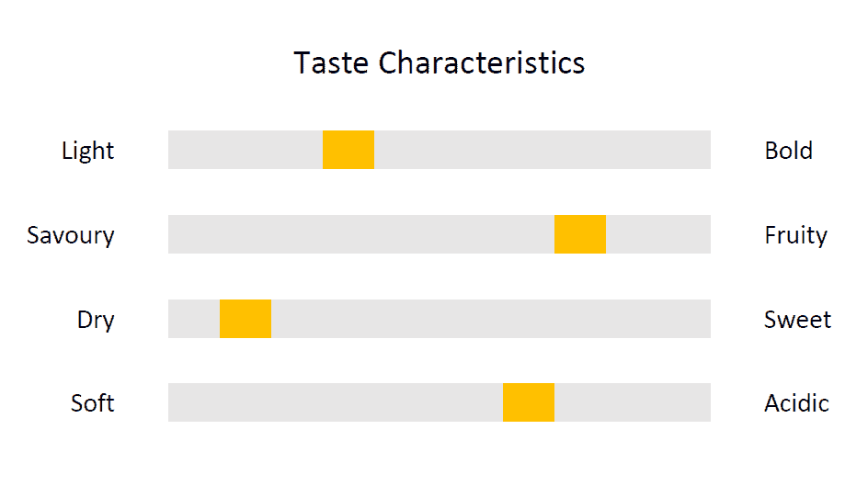Click the Fruity label
868x486 pixels.
(x=796, y=236)
